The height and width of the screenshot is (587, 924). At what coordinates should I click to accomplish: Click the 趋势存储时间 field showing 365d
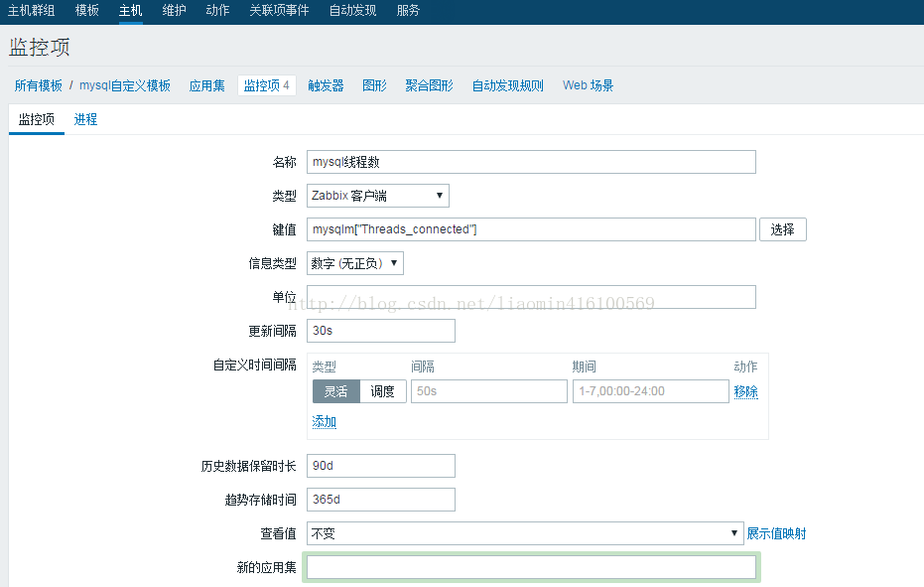[x=381, y=499]
